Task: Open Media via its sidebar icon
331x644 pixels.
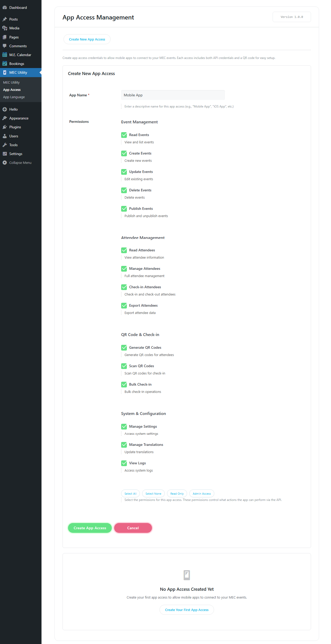Action: click(x=5, y=28)
